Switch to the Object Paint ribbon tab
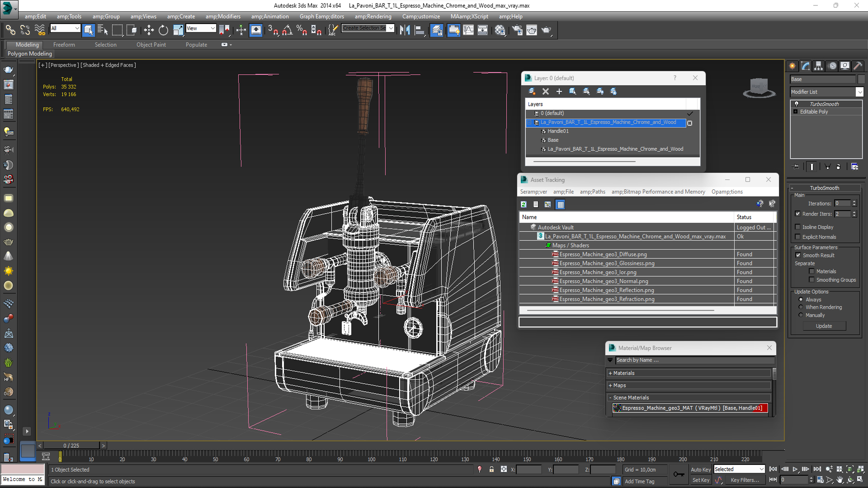This screenshot has height=488, width=868. tap(151, 45)
